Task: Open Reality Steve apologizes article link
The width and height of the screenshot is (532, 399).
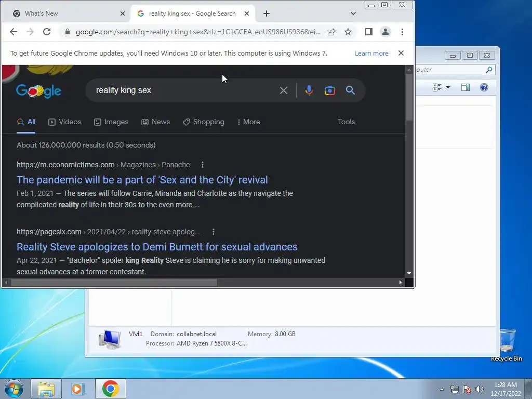Action: click(x=157, y=247)
